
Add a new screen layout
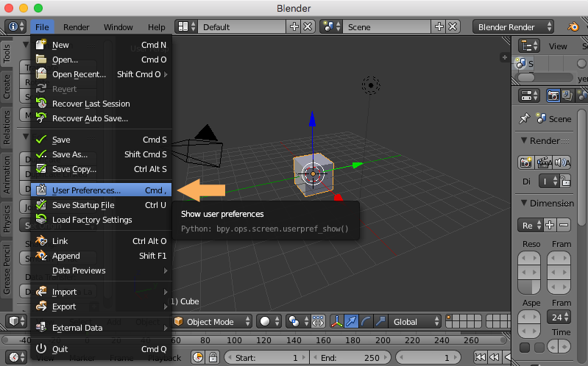pos(294,27)
